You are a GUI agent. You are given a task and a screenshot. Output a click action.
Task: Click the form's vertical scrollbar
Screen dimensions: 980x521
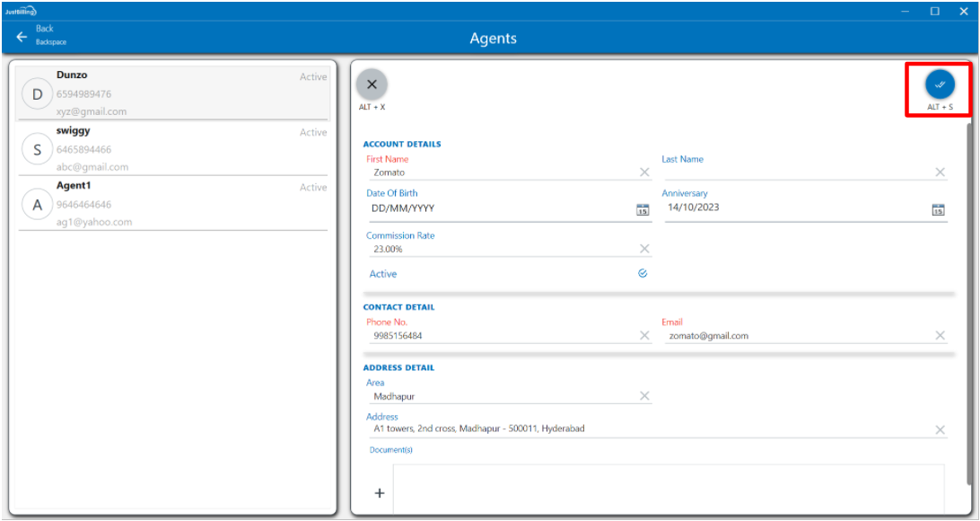[x=969, y=269]
